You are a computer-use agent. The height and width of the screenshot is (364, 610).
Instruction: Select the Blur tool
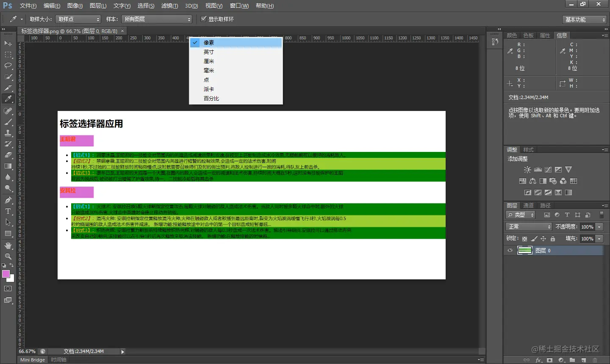click(x=8, y=177)
